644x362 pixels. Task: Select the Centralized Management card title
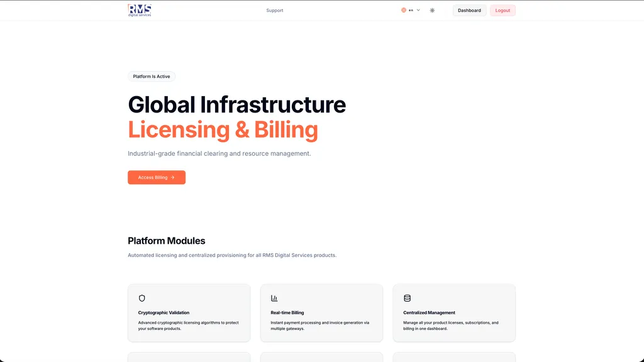click(x=429, y=312)
